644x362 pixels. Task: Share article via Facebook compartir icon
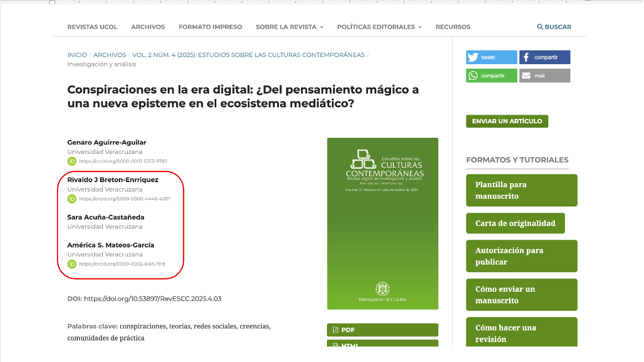coord(526,58)
